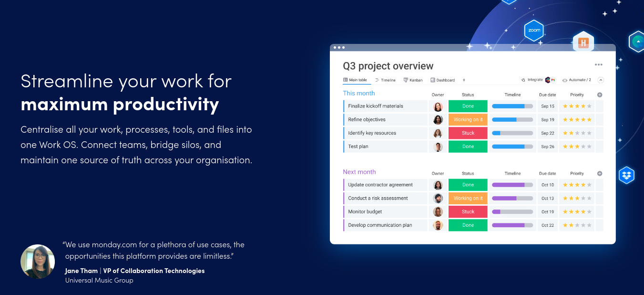Image resolution: width=644 pixels, height=295 pixels.
Task: Open the Refine objectives item
Action: pyautogui.click(x=385, y=120)
